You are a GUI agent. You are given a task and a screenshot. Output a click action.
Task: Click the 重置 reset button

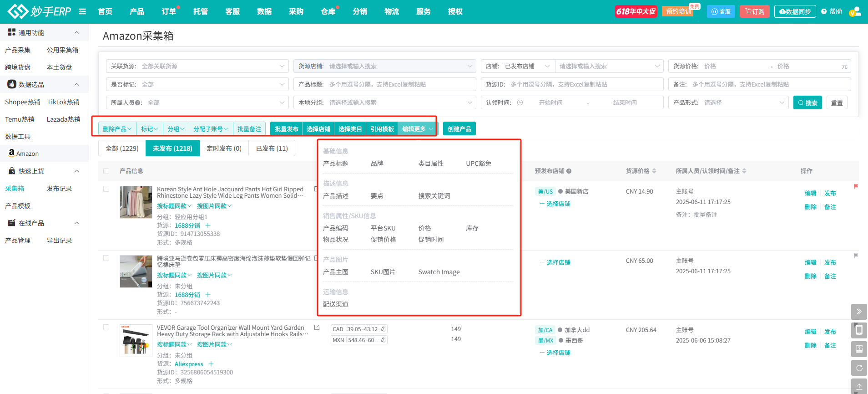click(x=837, y=102)
